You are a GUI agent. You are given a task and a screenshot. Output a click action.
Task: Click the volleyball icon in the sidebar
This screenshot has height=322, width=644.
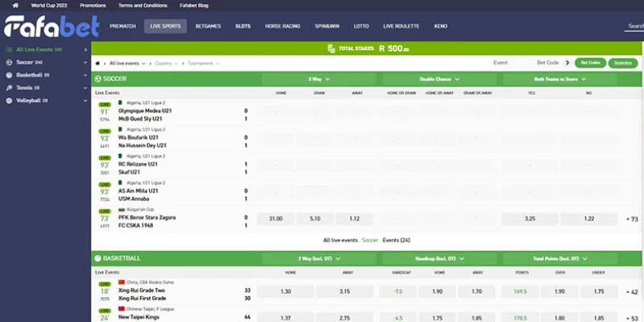pos(9,101)
